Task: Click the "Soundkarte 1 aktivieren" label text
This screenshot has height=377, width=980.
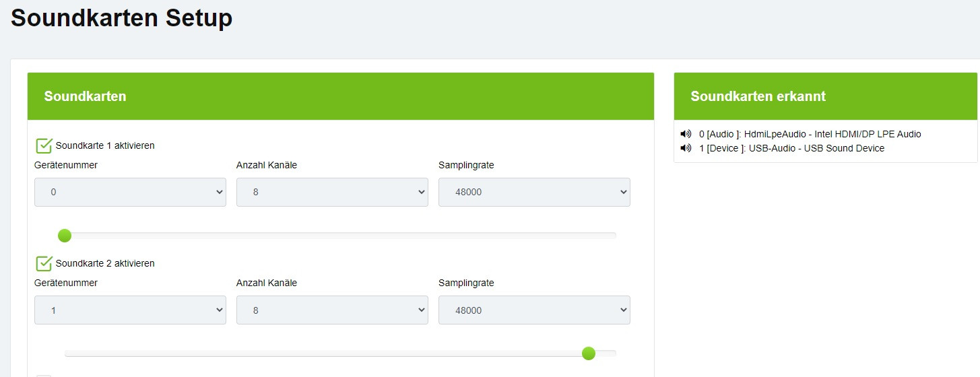Action: click(105, 145)
